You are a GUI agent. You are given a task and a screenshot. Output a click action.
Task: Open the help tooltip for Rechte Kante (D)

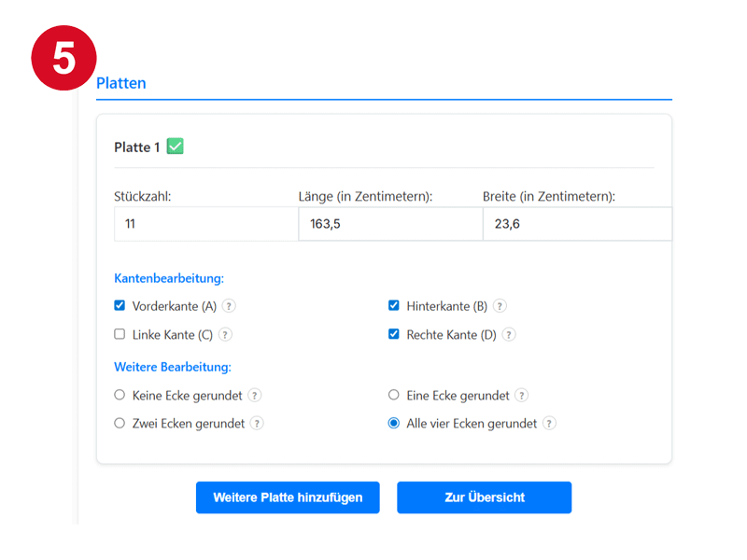pos(509,334)
